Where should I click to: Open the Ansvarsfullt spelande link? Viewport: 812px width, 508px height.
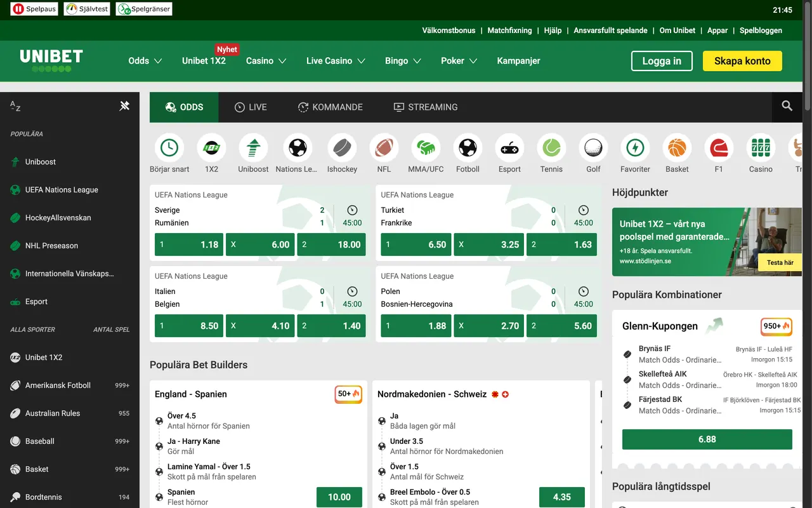(x=610, y=30)
